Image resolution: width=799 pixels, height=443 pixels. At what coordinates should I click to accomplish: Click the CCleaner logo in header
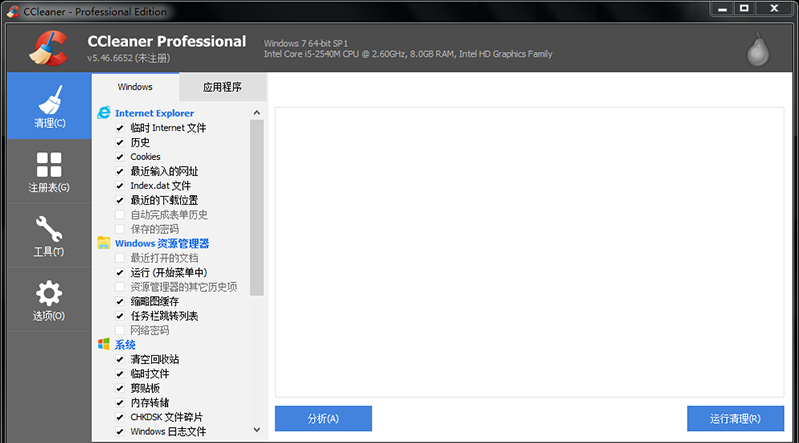pyautogui.click(x=48, y=48)
